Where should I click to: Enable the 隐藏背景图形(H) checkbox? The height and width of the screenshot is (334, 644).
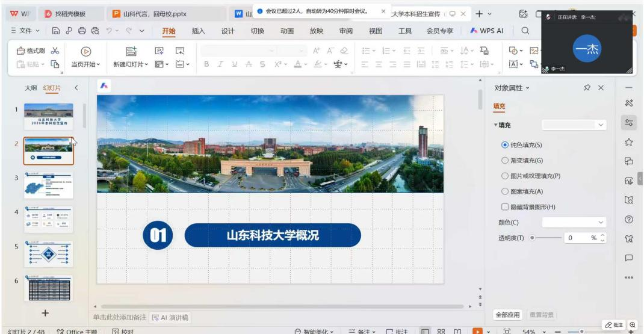505,207
